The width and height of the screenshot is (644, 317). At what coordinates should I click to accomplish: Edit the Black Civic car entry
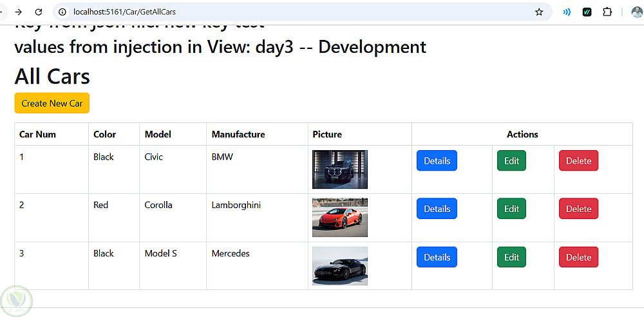coord(511,160)
